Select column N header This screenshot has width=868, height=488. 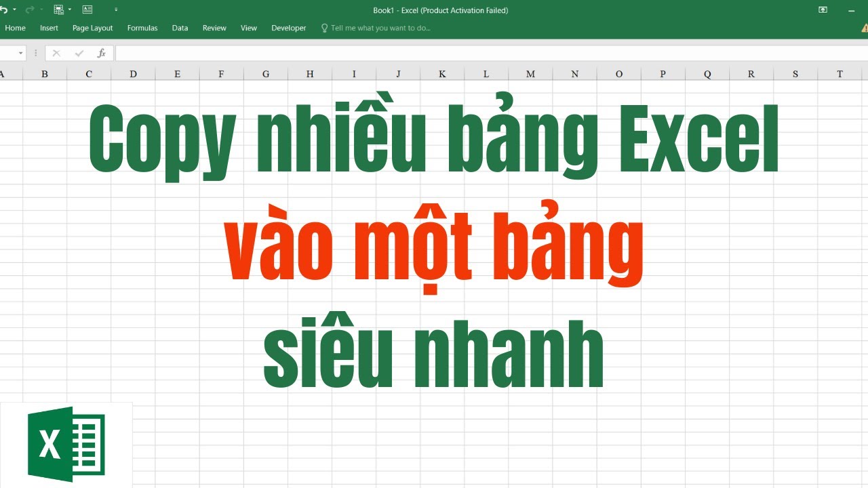pos(575,74)
